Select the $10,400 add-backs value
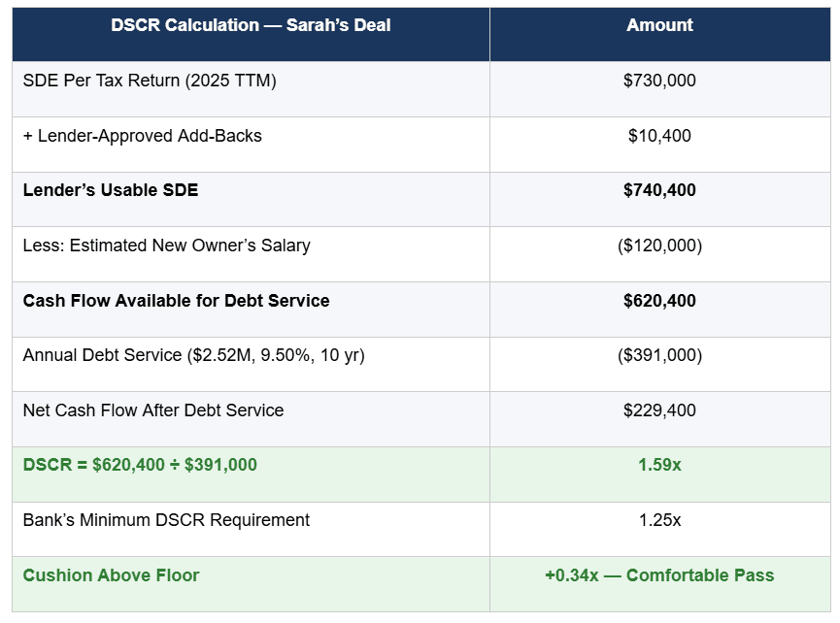The image size is (840, 623). [659, 136]
